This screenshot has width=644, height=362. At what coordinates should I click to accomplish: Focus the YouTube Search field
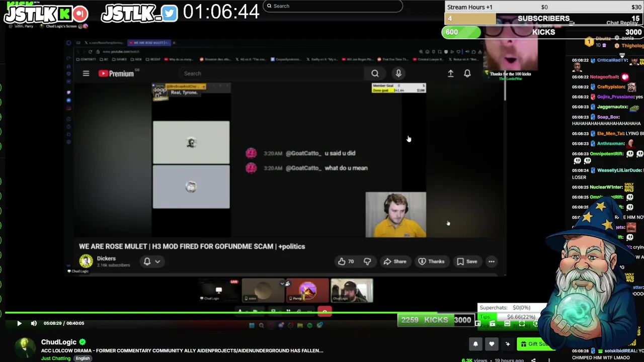[272, 73]
